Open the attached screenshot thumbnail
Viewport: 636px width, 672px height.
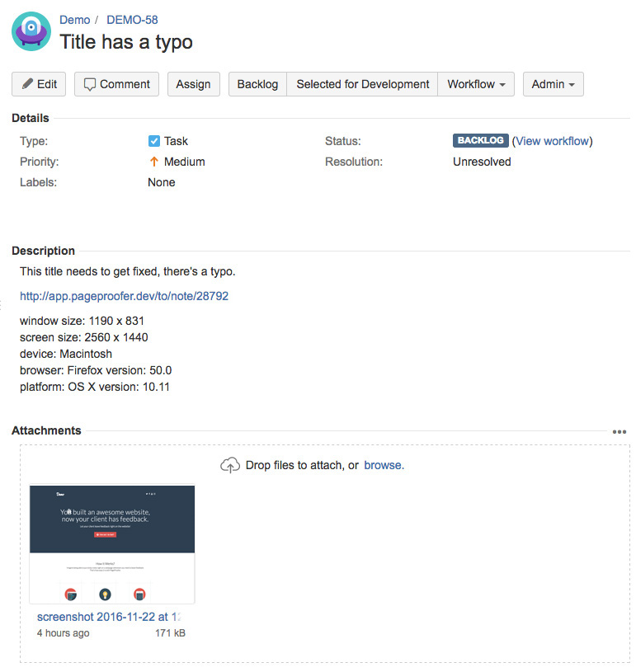click(112, 544)
